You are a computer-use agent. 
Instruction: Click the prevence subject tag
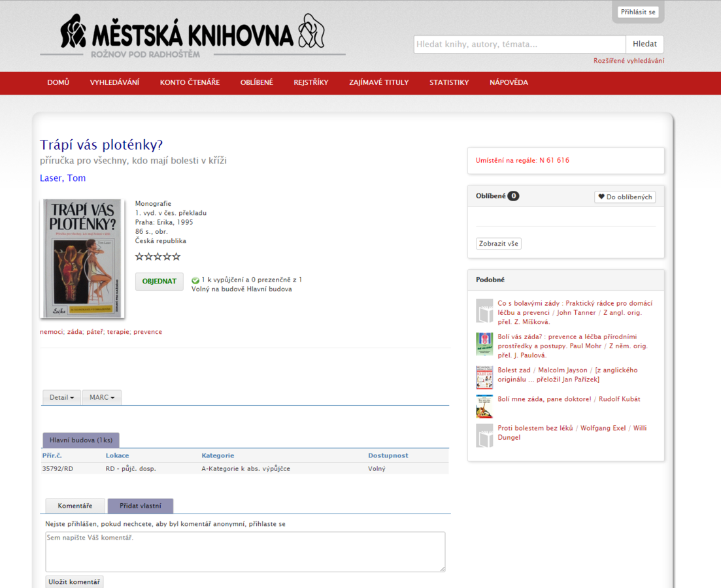click(148, 332)
